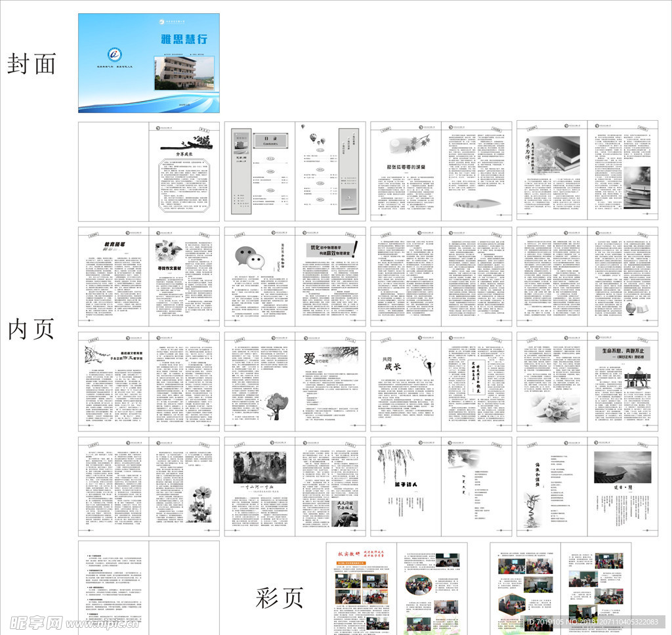The width and height of the screenshot is (672, 635).
Task: Select the blue 雅思慧行 cover title
Action: [x=183, y=39]
